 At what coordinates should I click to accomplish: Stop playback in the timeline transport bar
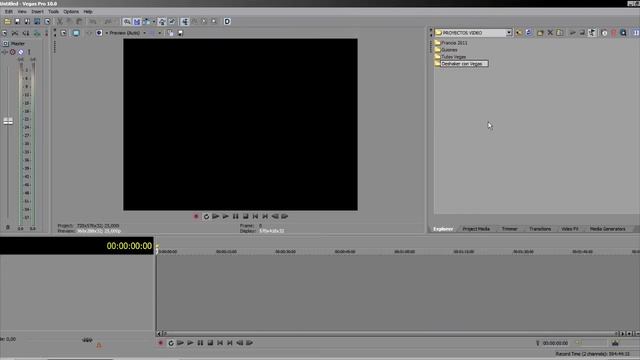point(210,343)
